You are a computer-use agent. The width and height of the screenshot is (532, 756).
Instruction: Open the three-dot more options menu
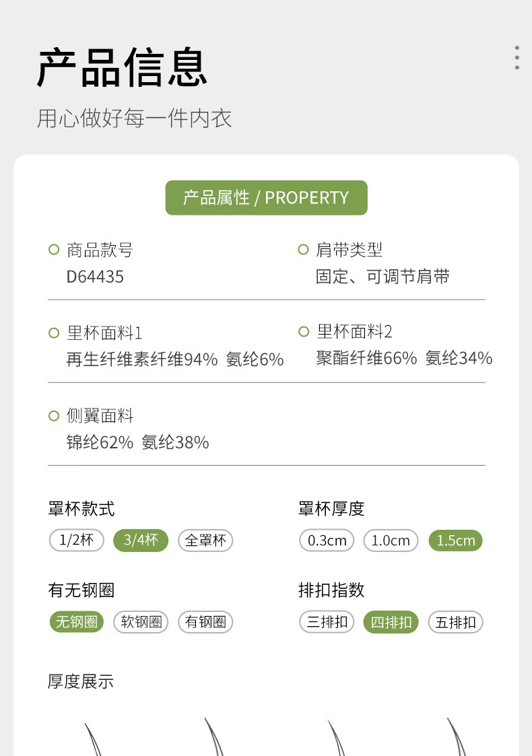517,58
